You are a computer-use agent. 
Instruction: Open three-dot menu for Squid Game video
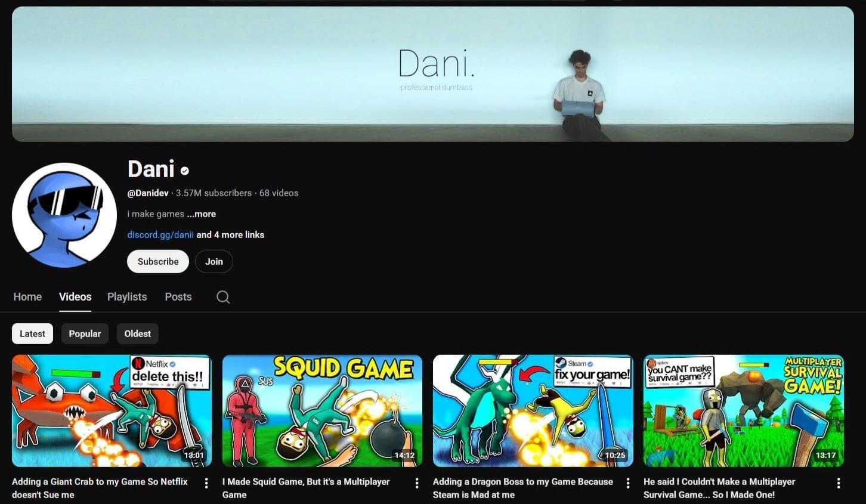pyautogui.click(x=417, y=483)
